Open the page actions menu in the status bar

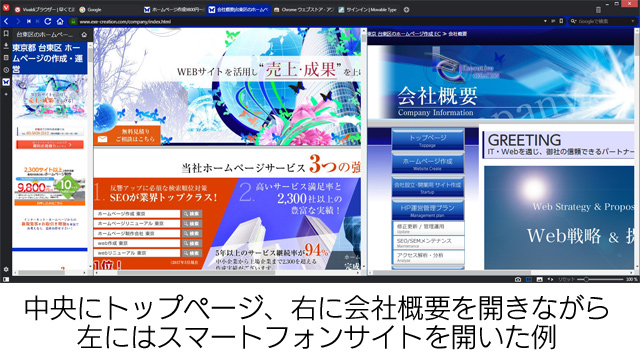coord(550,280)
